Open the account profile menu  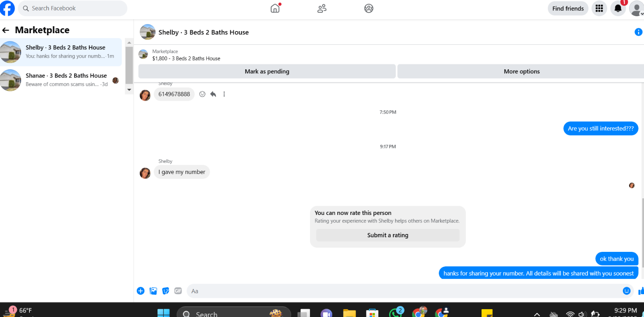(x=637, y=8)
